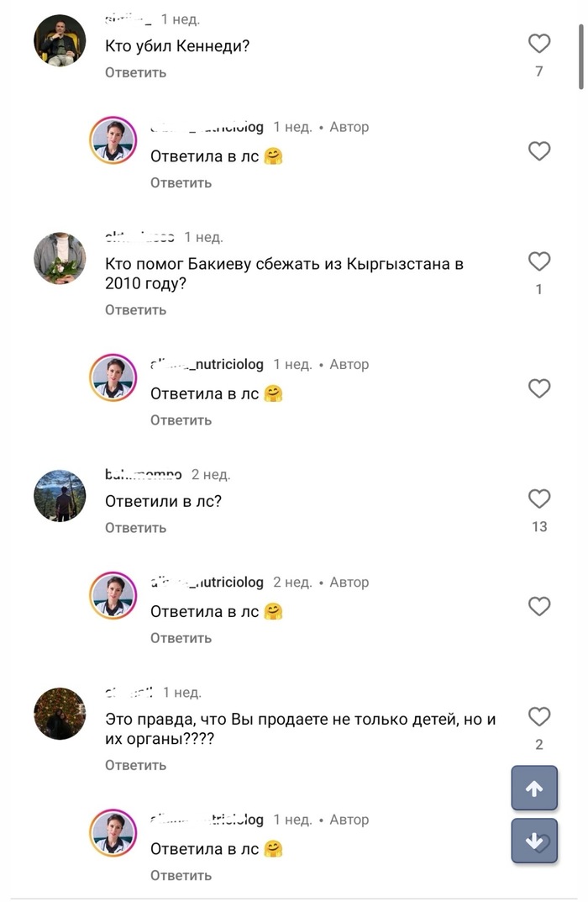Image resolution: width=588 pixels, height=902 pixels.
Task: Open the avatar of the Бакиев commenter
Action: tap(60, 258)
